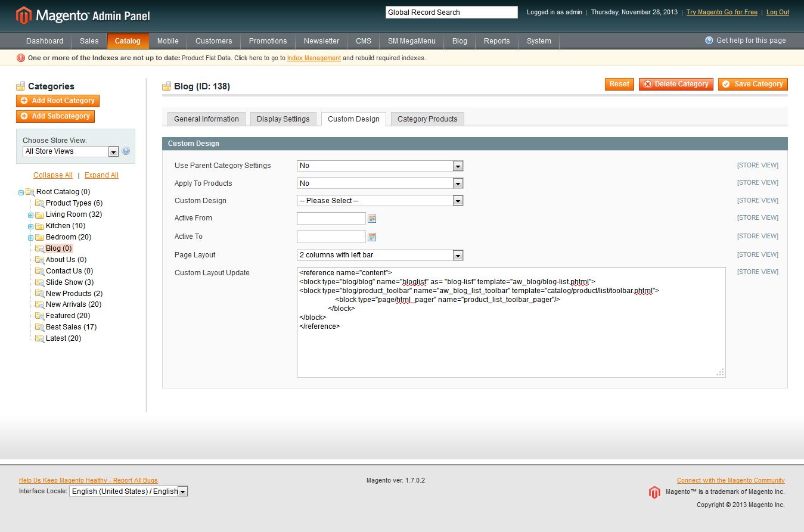Click the Magento logo in footer
Screen dimensions: 804x532
click(654, 492)
